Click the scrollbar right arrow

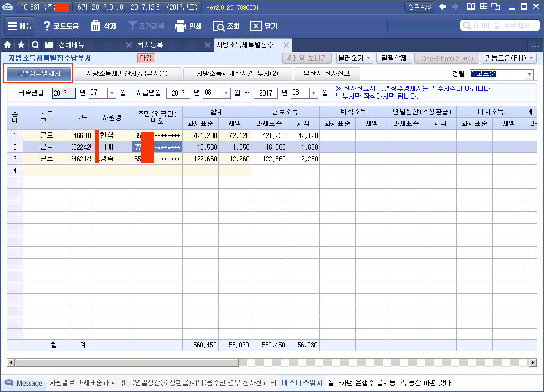pyautogui.click(x=532, y=363)
